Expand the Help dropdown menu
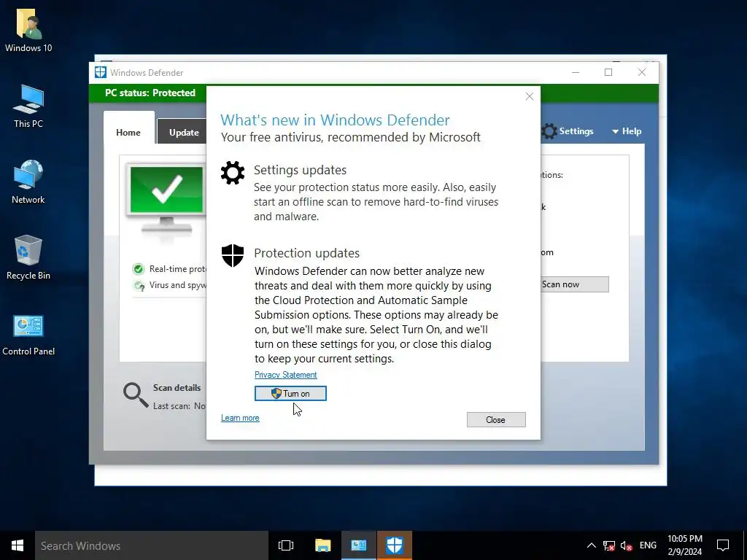Screen dimensions: 747x560 click(x=627, y=131)
